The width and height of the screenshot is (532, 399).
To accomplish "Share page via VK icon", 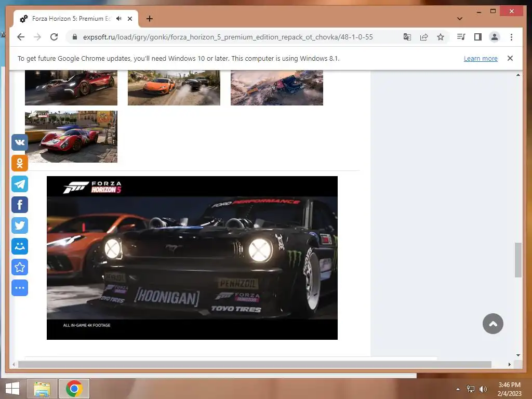I will click(20, 142).
